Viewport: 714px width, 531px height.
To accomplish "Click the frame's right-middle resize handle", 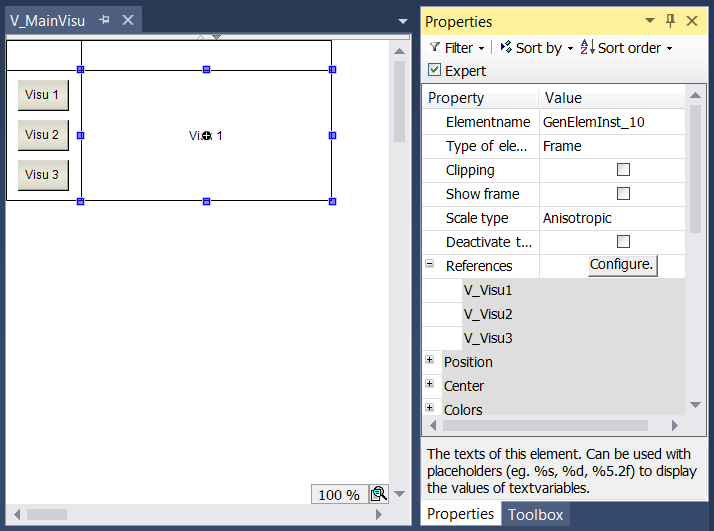I will (x=332, y=135).
